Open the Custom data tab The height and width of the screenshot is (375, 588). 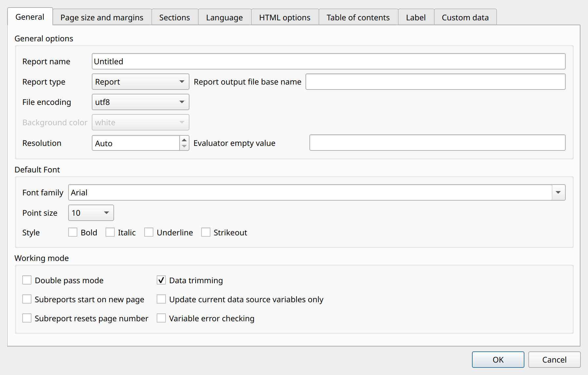465,17
